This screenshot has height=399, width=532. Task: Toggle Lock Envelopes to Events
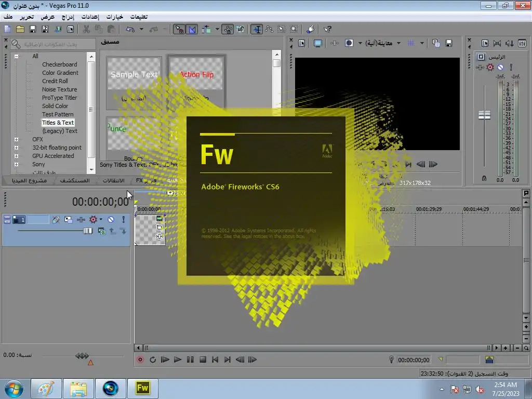(x=228, y=30)
